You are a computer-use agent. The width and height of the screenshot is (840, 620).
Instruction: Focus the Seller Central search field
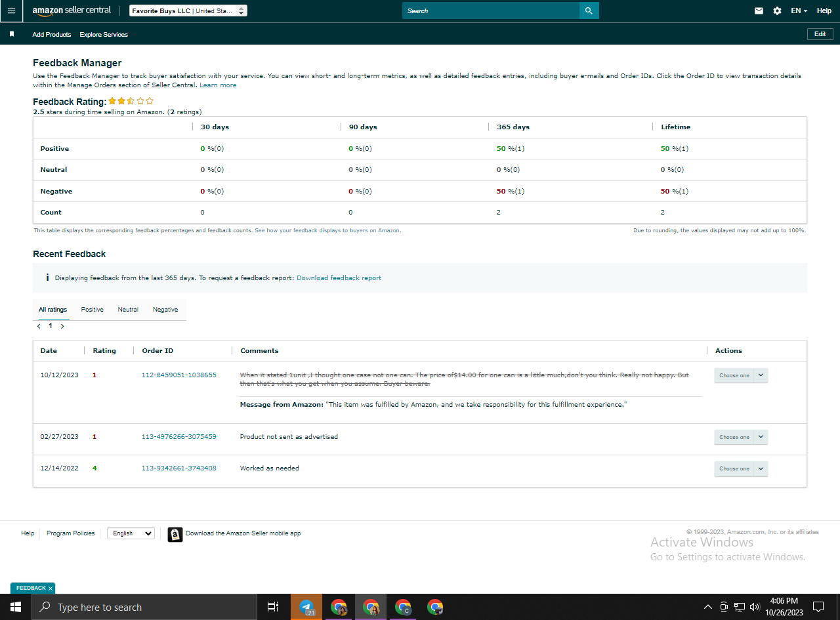click(491, 10)
